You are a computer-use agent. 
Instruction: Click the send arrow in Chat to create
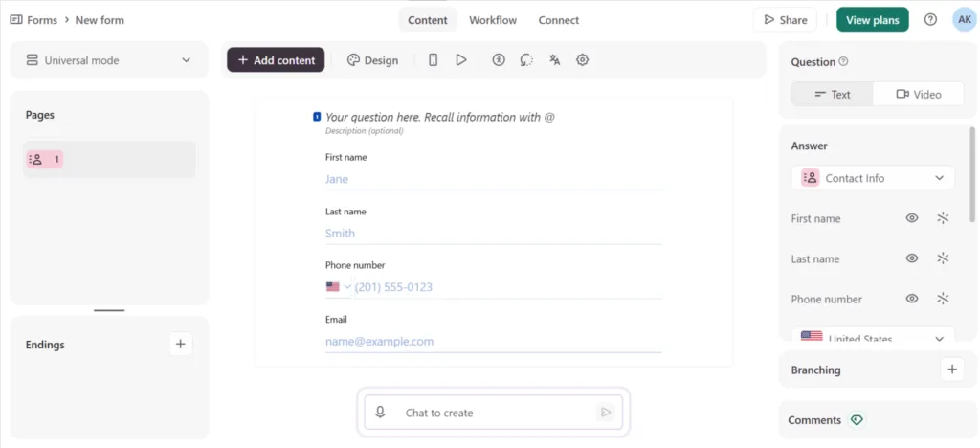coord(605,413)
